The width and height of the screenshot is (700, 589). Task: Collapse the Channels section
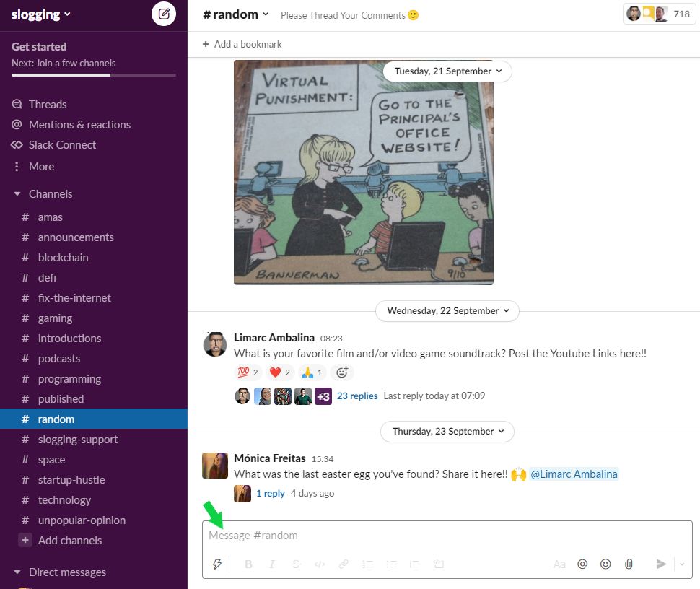[17, 193]
